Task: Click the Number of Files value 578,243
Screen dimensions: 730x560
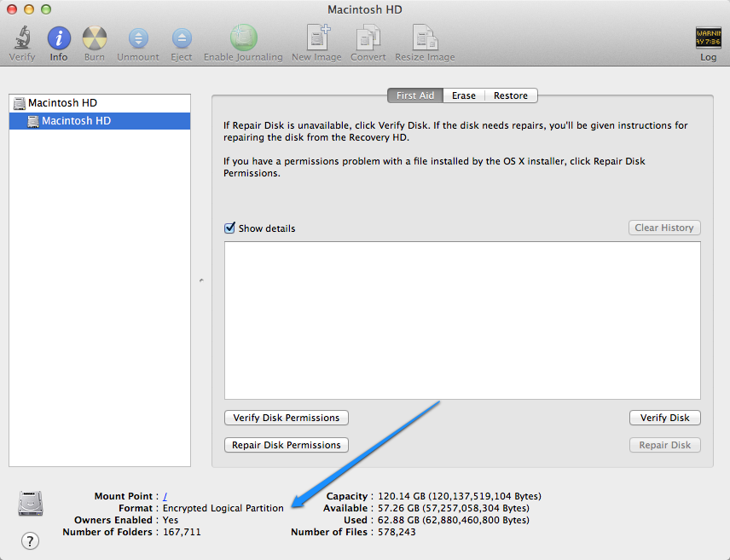Action: tap(397, 532)
